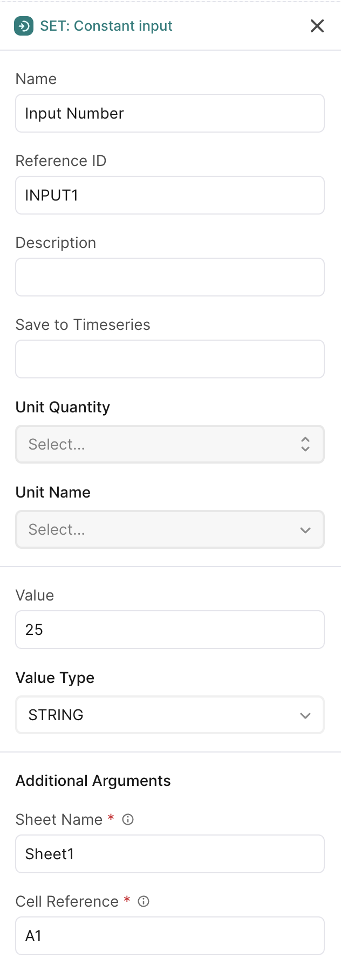341x980 pixels.
Task: Click the Unit Name chevron arrow
Action: 305,530
